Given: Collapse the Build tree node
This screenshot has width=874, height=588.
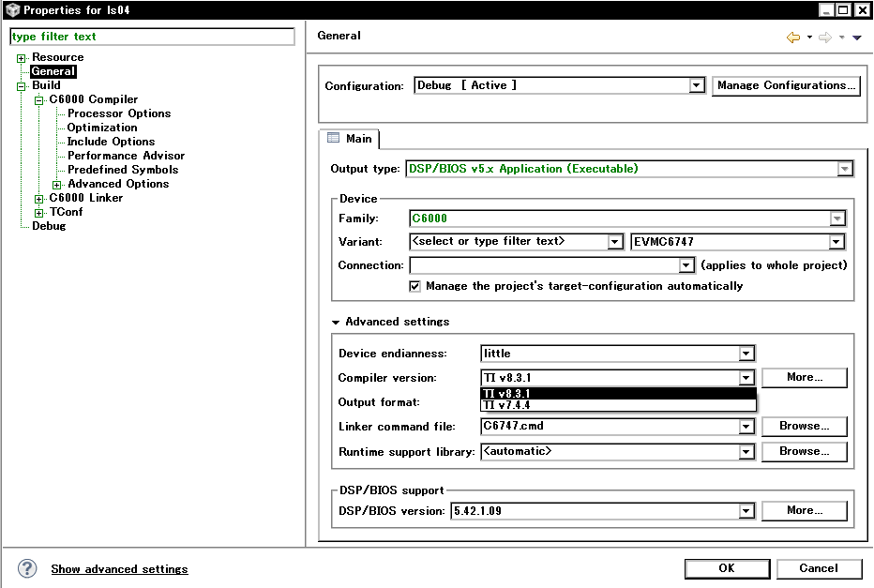Looking at the screenshot, I should (x=22, y=86).
